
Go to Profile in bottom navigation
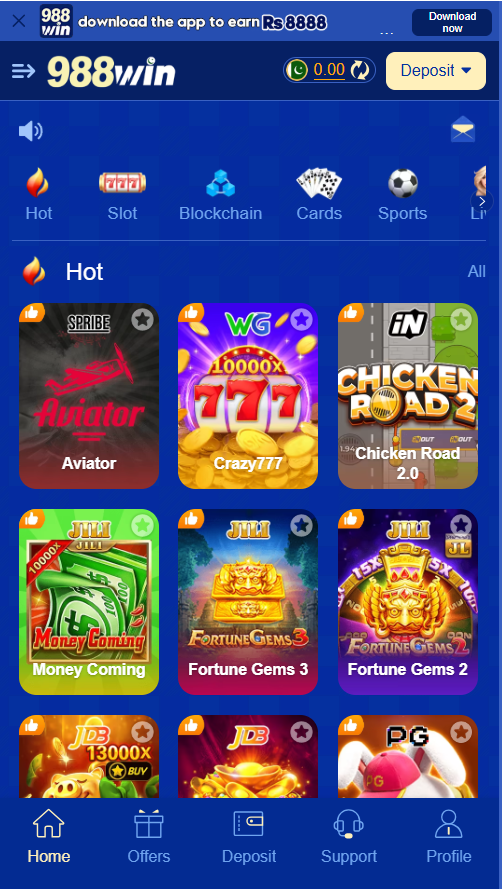pos(449,836)
